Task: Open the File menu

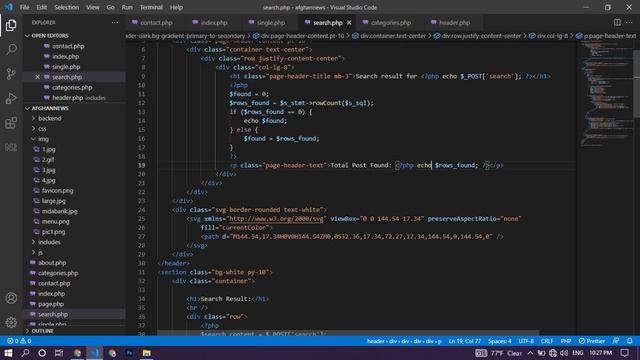Action: (x=24, y=7)
